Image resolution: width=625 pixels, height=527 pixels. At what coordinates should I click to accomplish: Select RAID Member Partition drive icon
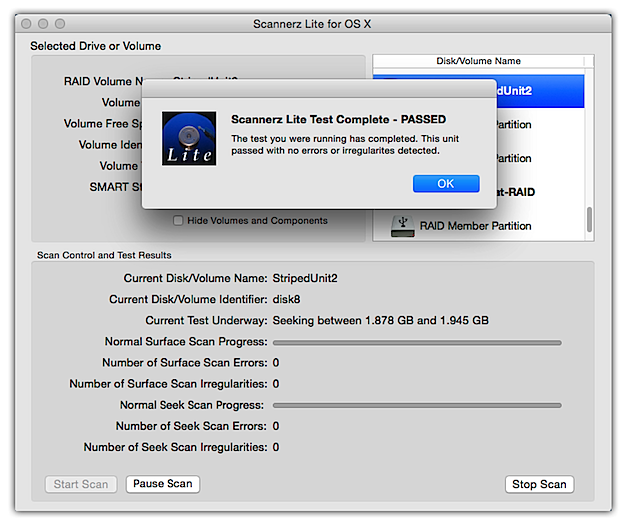coord(403,226)
